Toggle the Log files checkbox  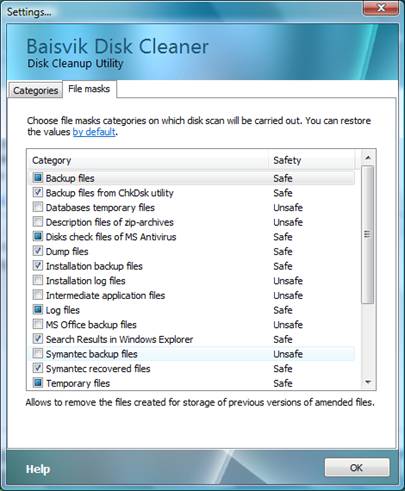38,310
